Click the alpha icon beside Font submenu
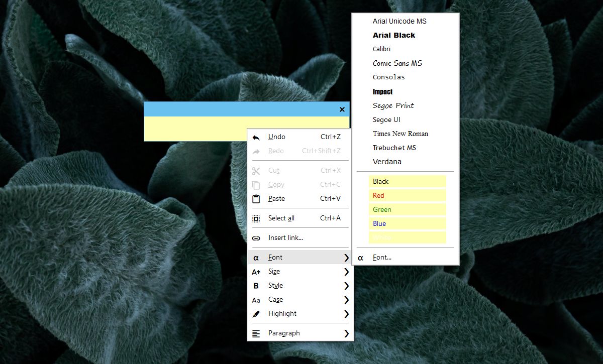The image size is (603, 364). [x=256, y=258]
